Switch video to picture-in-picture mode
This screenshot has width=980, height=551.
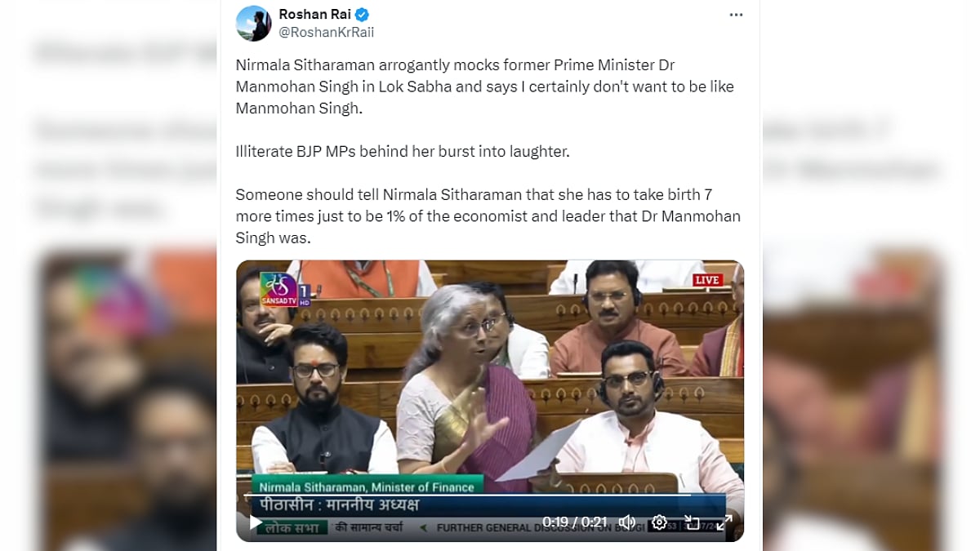pos(692,522)
